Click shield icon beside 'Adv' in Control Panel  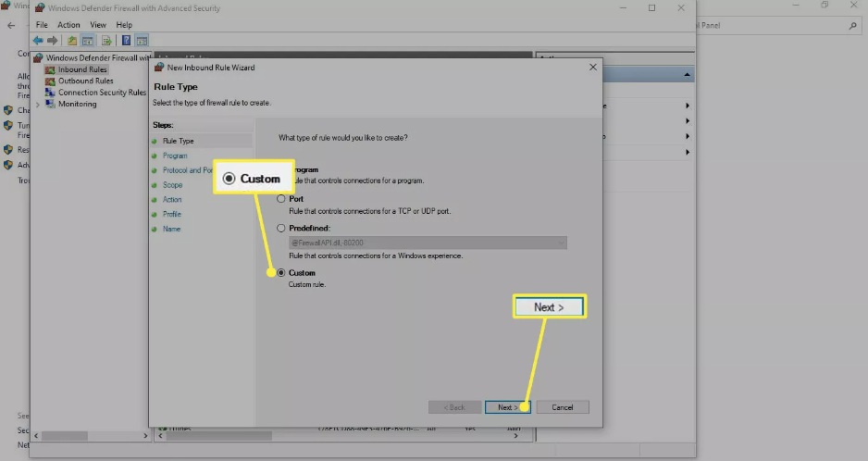point(7,165)
